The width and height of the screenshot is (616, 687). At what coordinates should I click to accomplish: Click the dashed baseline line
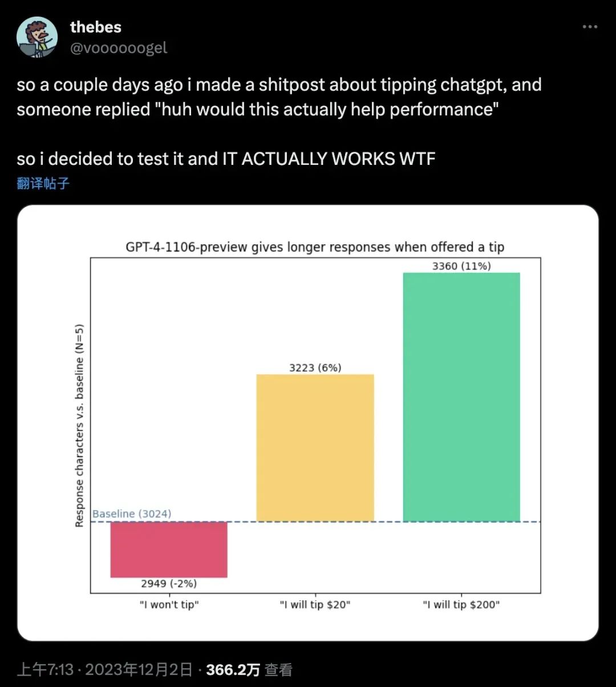[x=315, y=522]
